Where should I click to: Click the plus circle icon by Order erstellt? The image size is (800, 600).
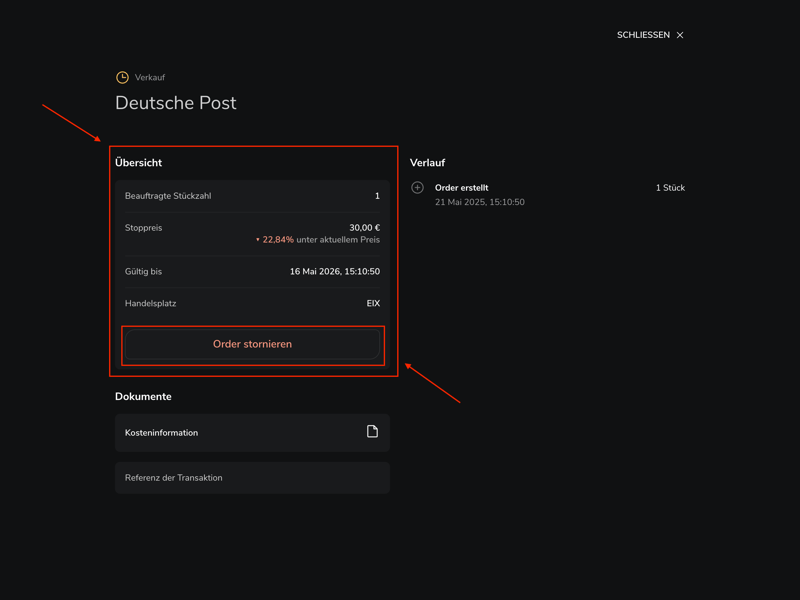coord(417,188)
